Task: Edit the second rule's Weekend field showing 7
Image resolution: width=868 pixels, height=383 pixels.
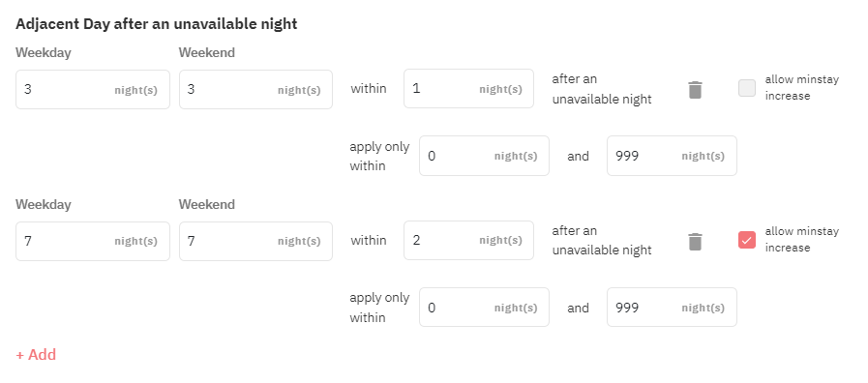Action: coord(255,241)
